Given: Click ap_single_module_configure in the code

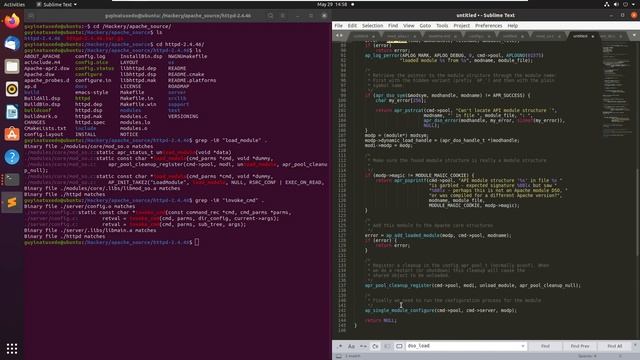Looking at the screenshot, I should pos(399,310).
